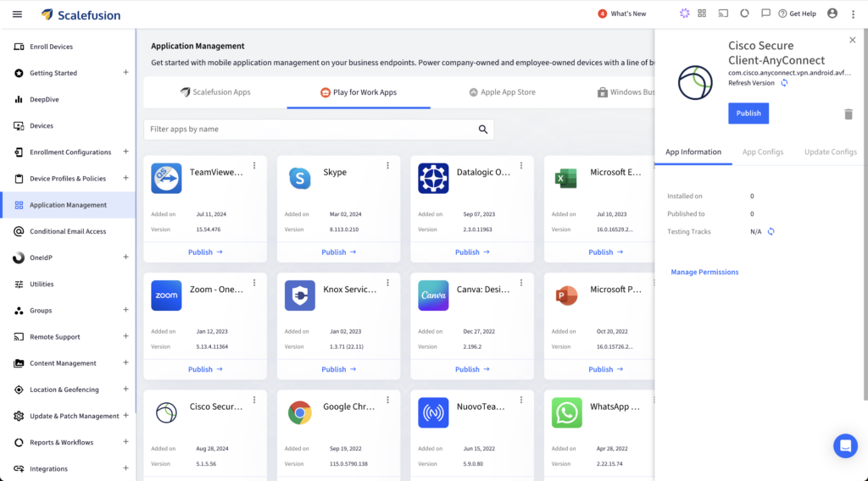Open the What's New notifications
The height and width of the screenshot is (481, 868).
[621, 14]
